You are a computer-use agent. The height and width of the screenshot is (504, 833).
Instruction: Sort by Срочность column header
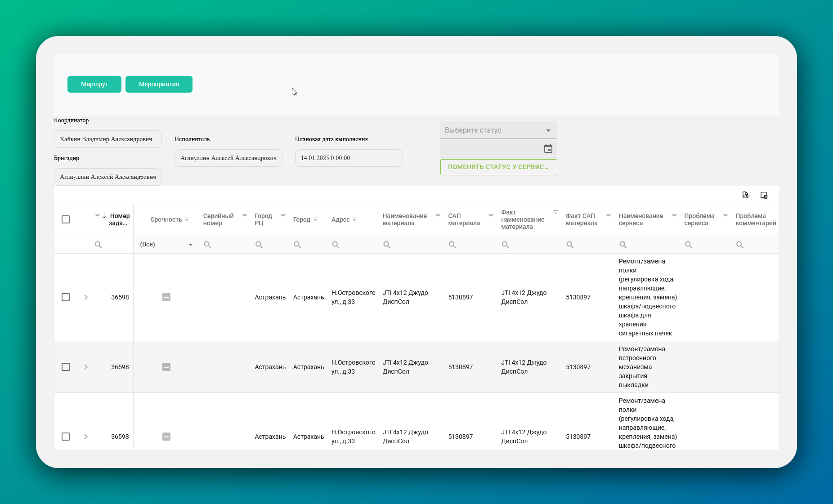166,219
